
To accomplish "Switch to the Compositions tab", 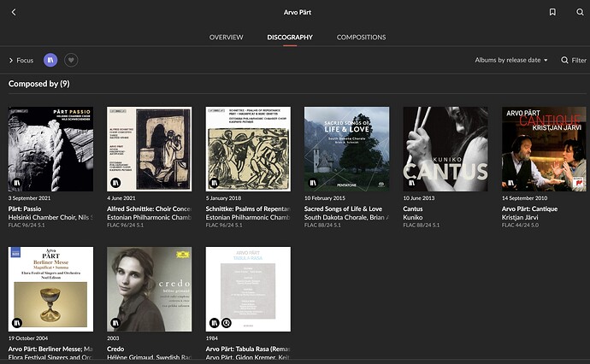I will [x=361, y=38].
